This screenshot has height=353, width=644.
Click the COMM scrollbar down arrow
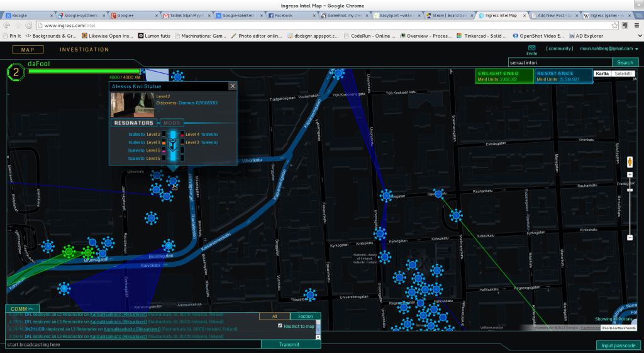click(318, 337)
